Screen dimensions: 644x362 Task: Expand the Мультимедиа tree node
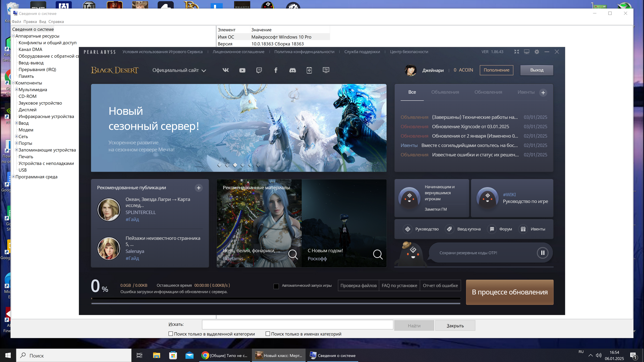tap(16, 89)
